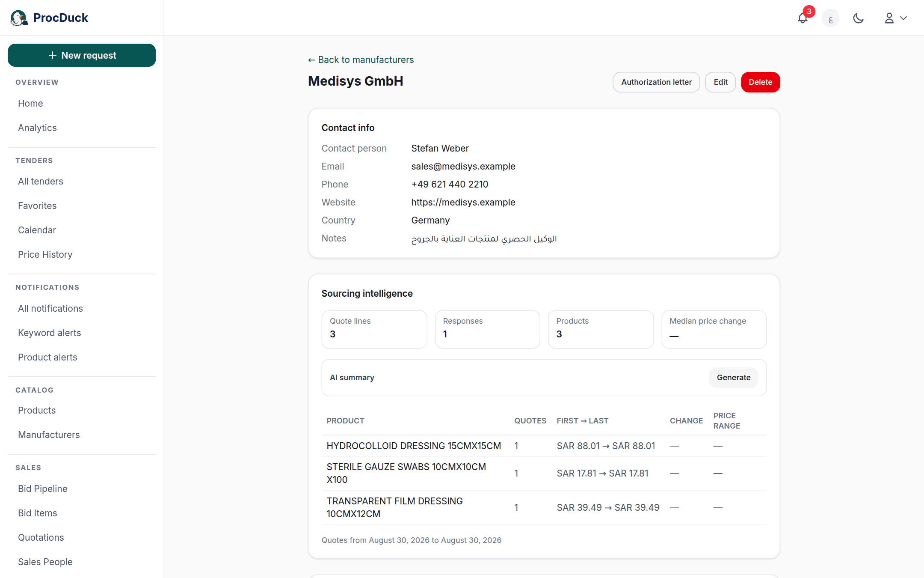Open Sales People
The image size is (924, 578).
[45, 562]
